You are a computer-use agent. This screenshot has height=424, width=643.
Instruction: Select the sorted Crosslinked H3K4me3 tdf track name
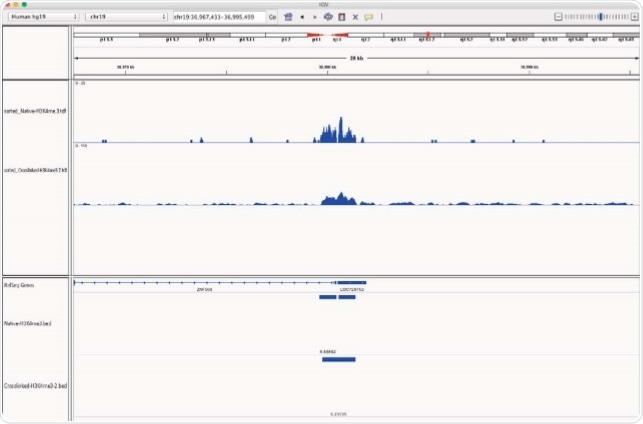(x=35, y=170)
